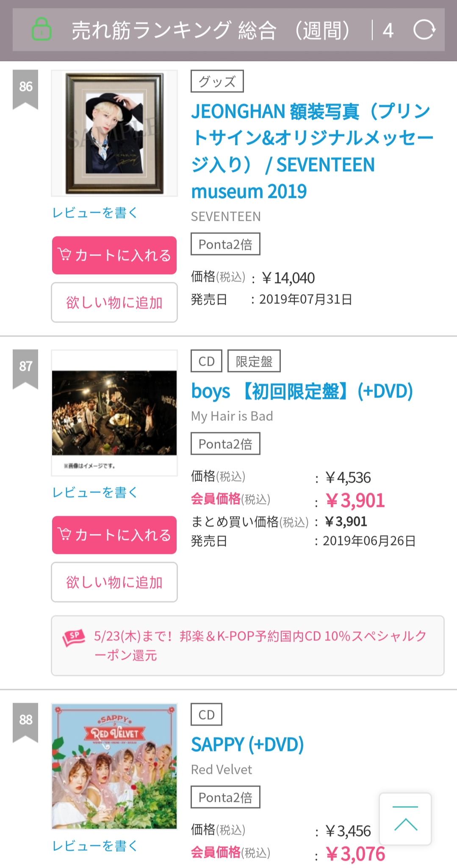Open the tab switcher showing 4 tabs
This screenshot has height=868, width=457.
(388, 31)
